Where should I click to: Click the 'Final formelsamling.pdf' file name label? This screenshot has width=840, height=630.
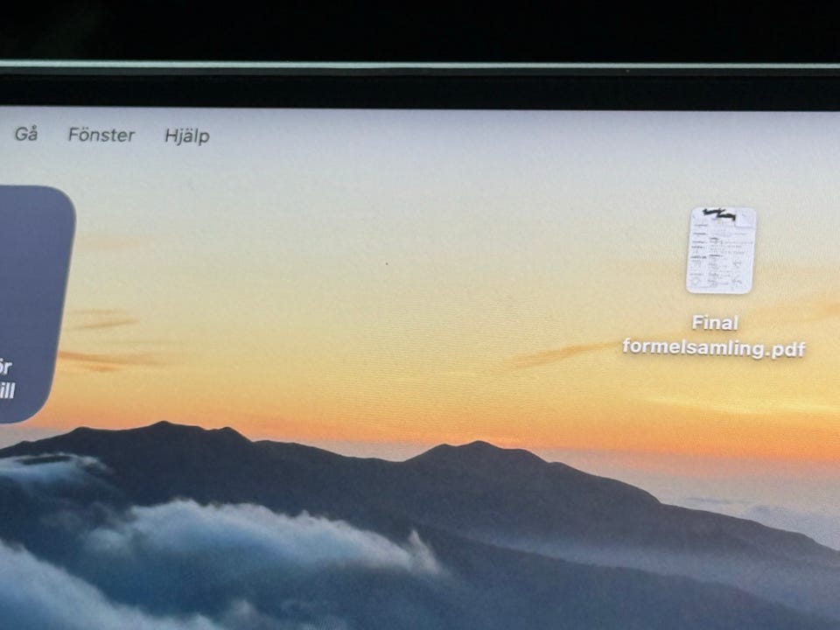[714, 335]
